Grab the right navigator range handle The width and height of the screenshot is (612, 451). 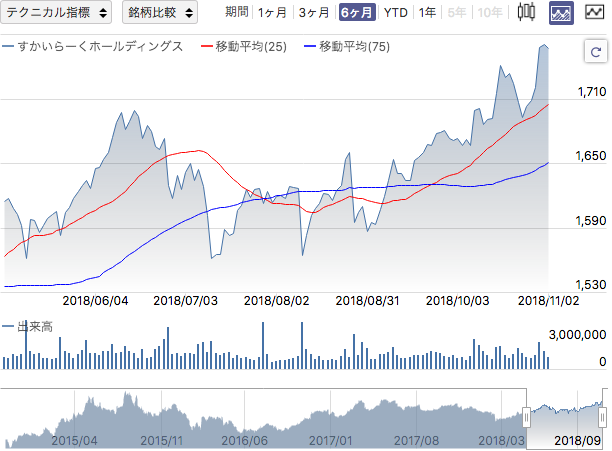click(x=603, y=417)
